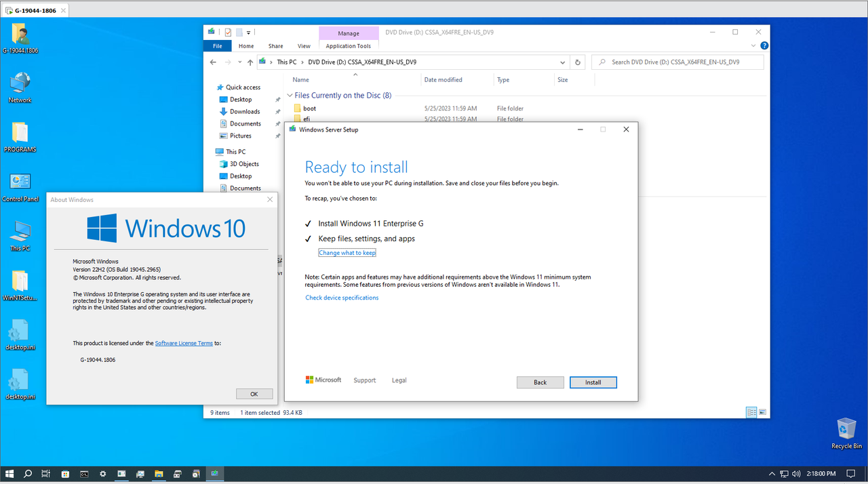Open taskbar Search magnifier

pos(28,474)
